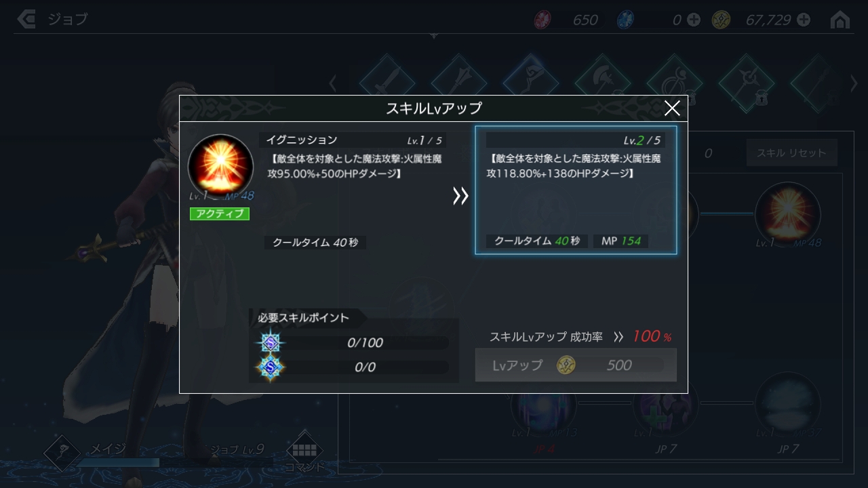The width and height of the screenshot is (868, 488).
Task: Select the sword job icon in job row
Action: (x=387, y=83)
